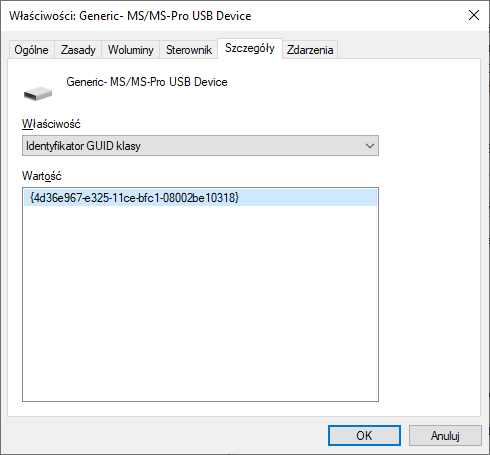Screen dimensions: 490x455
Task: Open the Identyfikator GUID klasy combo box
Action: pyautogui.click(x=200, y=146)
